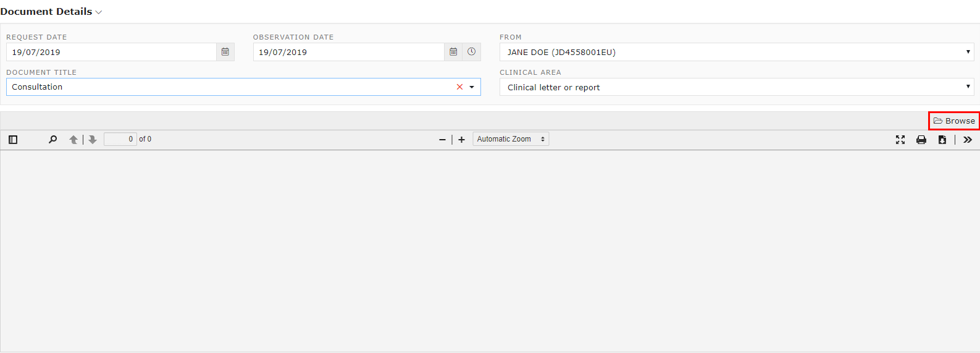Expand the Document Title dropdown
The height and width of the screenshot is (353, 980).
click(x=472, y=87)
